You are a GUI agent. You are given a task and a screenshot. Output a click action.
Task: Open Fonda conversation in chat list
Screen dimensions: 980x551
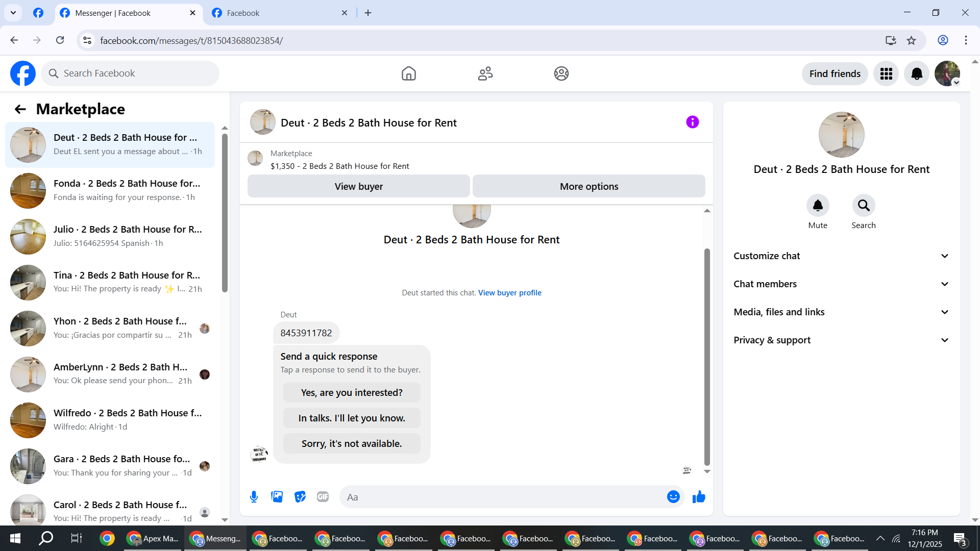tap(110, 191)
